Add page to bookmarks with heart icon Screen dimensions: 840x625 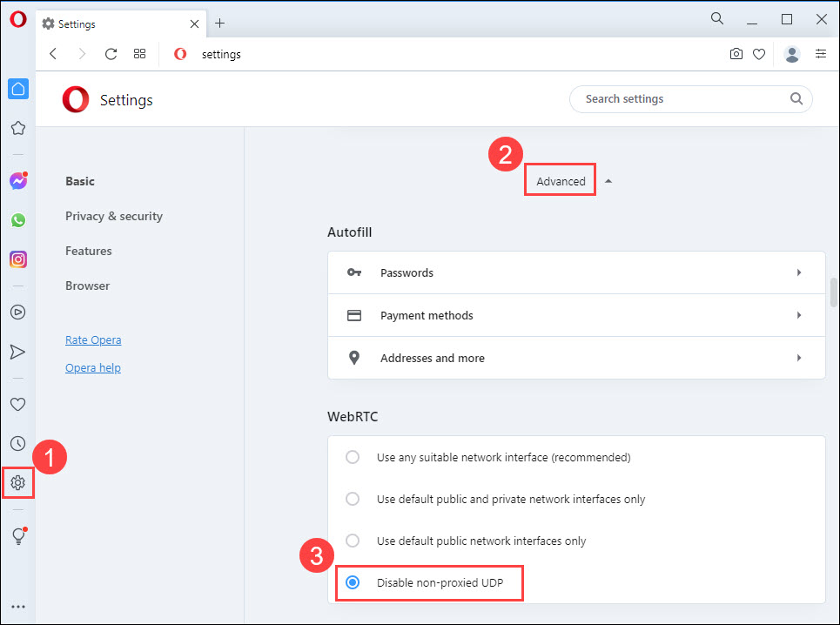(x=759, y=54)
